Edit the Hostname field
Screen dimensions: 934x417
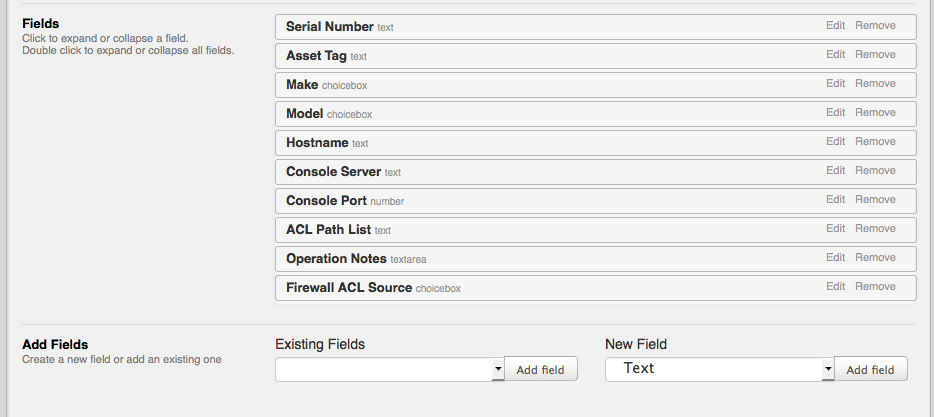835,142
